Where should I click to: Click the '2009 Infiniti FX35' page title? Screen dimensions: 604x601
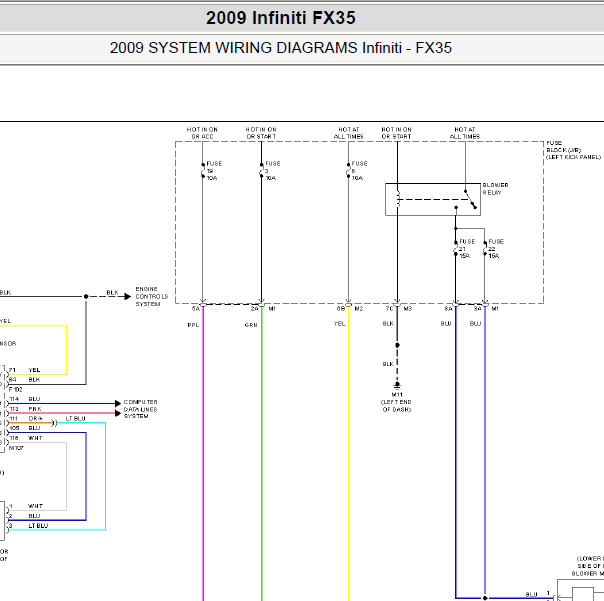coord(280,18)
